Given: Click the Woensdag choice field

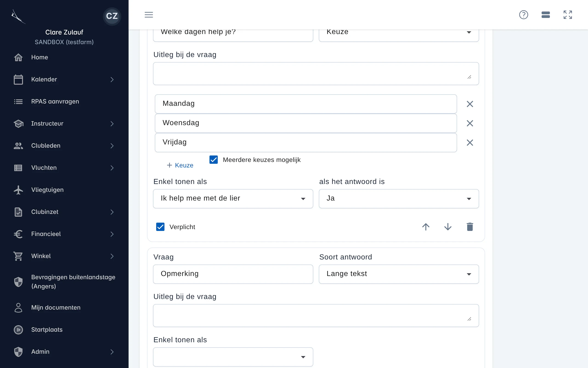Looking at the screenshot, I should (306, 123).
